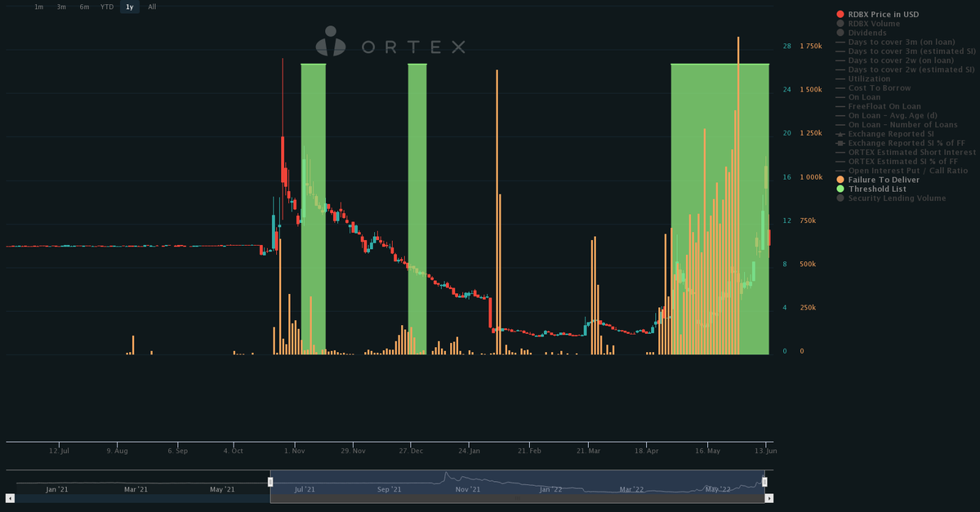Screen dimensions: 980x512
Task: Grab the navigator left range handle
Action: pyautogui.click(x=270, y=482)
